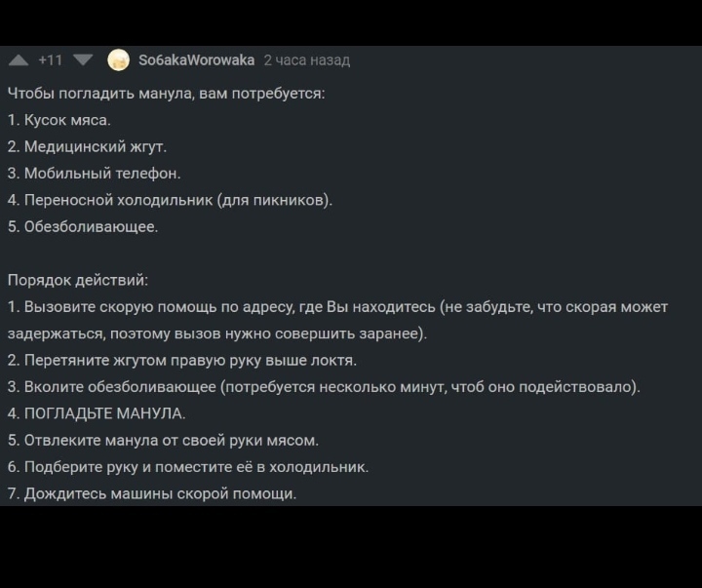Click the final step "Дождитесь машины скорой помощи"
Viewport: 702px width, 588px height.
(152, 493)
